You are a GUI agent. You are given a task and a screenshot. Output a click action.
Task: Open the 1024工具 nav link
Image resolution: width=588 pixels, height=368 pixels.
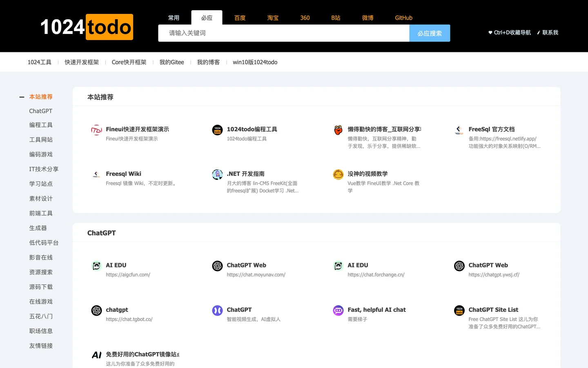point(40,62)
